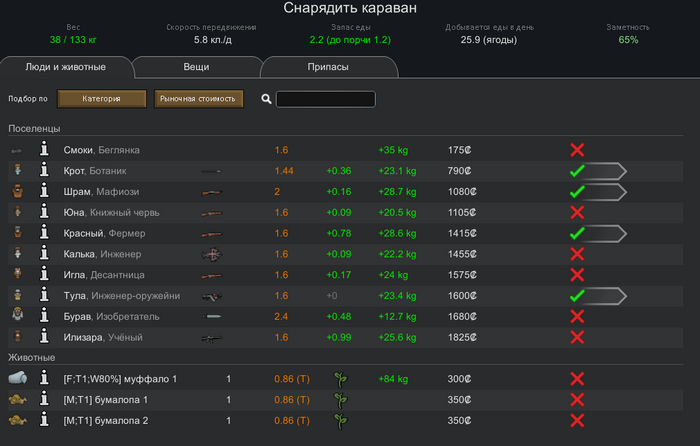This screenshot has height=446, width=700.
Task: Open the Категория sort dropdown
Action: pyautogui.click(x=102, y=99)
